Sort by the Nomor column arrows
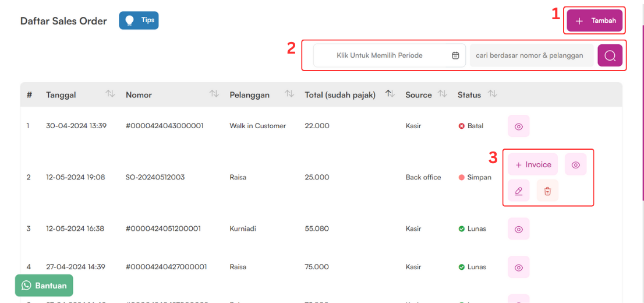644x303 pixels. (x=214, y=94)
